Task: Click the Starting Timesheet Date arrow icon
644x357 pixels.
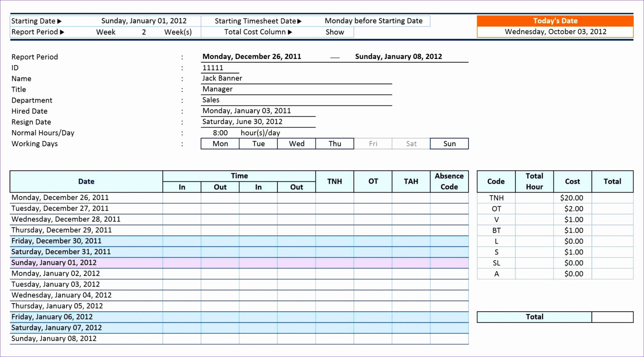Action: [300, 21]
